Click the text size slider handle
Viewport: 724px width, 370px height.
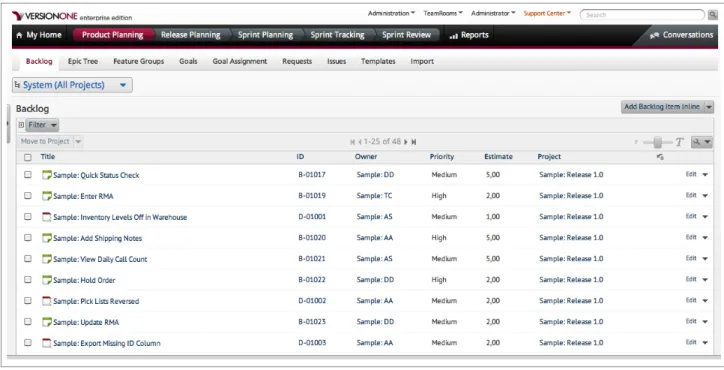(x=657, y=143)
